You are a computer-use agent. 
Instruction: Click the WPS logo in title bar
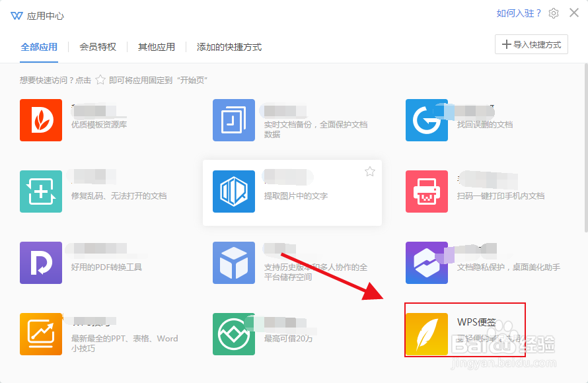point(17,16)
